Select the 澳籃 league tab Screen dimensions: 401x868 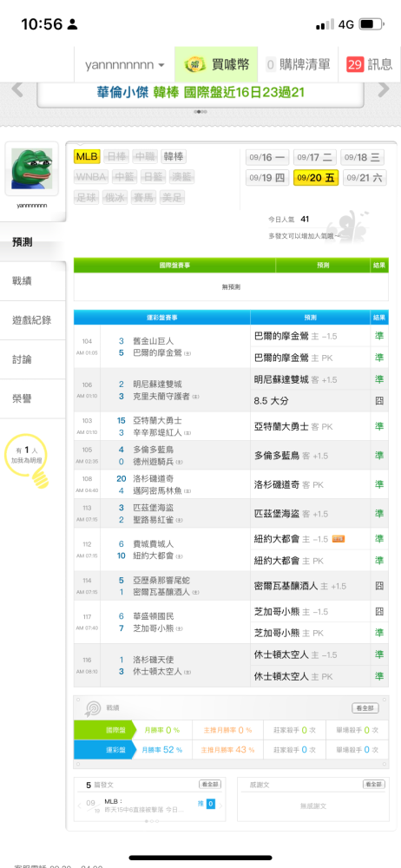(181, 177)
